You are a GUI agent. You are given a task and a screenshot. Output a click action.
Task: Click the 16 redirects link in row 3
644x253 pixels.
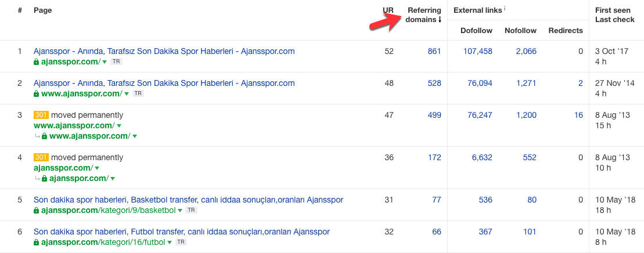(578, 115)
